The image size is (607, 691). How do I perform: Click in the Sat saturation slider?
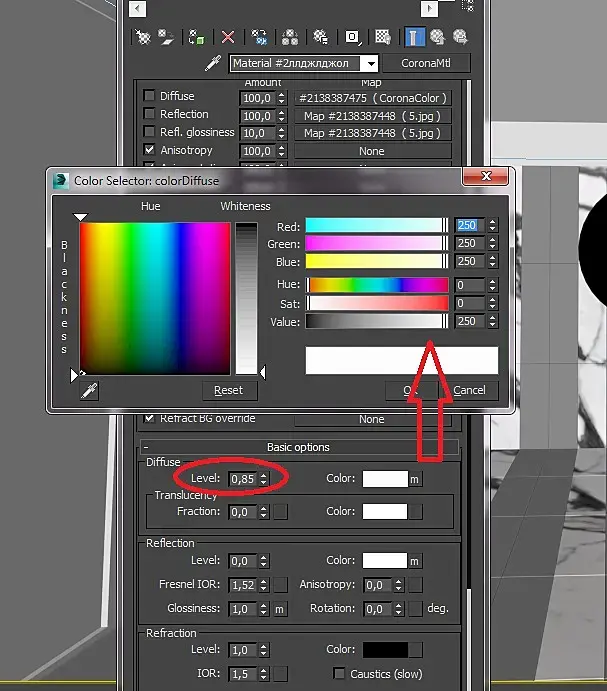tap(376, 303)
